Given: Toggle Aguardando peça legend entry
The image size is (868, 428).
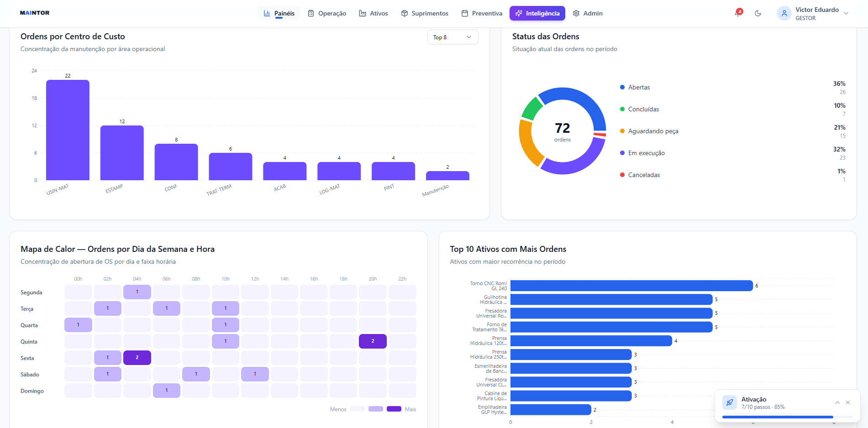Looking at the screenshot, I should click(x=649, y=131).
